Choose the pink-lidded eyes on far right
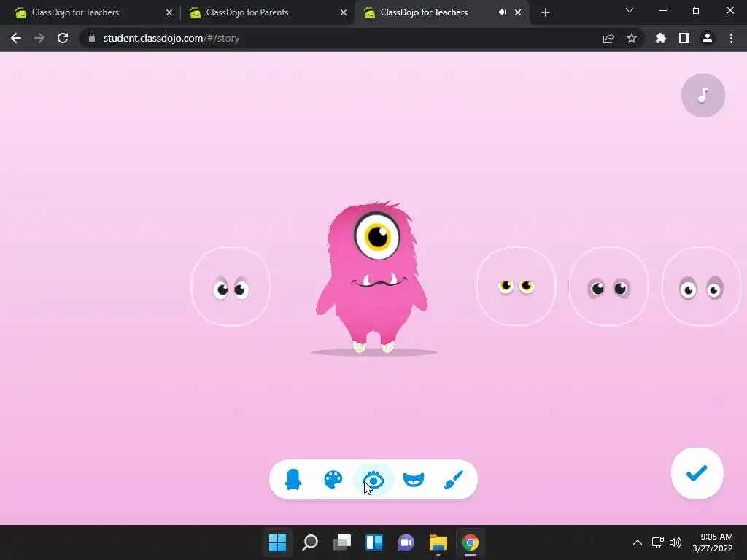 pos(701,286)
